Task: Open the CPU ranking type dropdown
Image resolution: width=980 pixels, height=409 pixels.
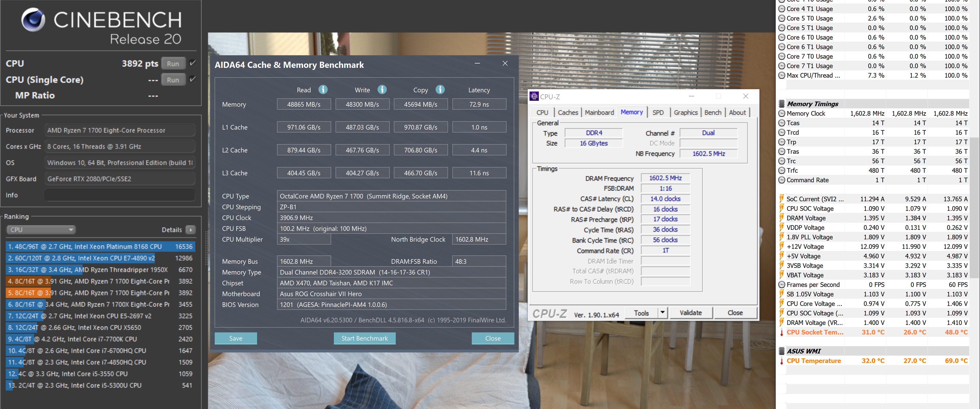Action: click(x=40, y=230)
